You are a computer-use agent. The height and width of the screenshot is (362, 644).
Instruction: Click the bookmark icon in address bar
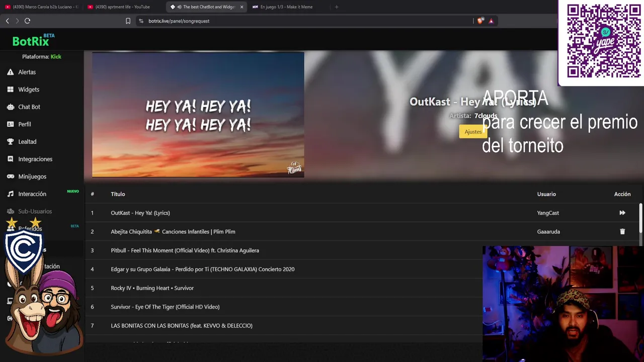tap(128, 21)
